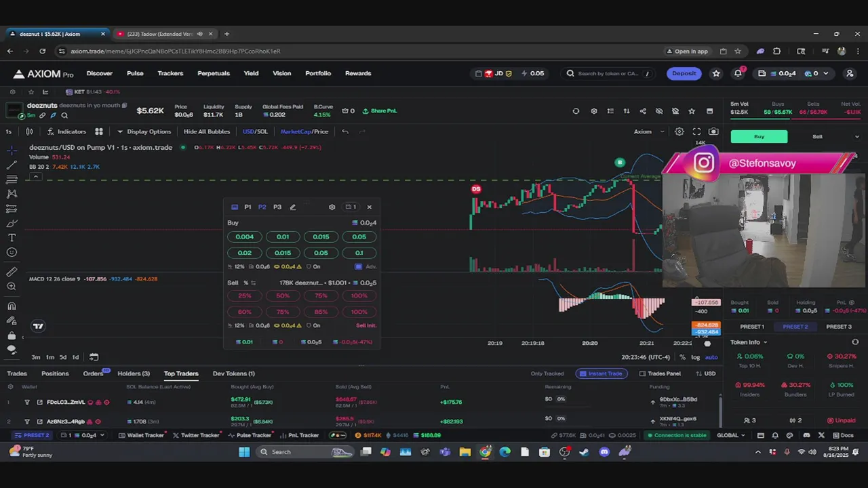Open the Axiom chart source dropdown

pos(648,131)
